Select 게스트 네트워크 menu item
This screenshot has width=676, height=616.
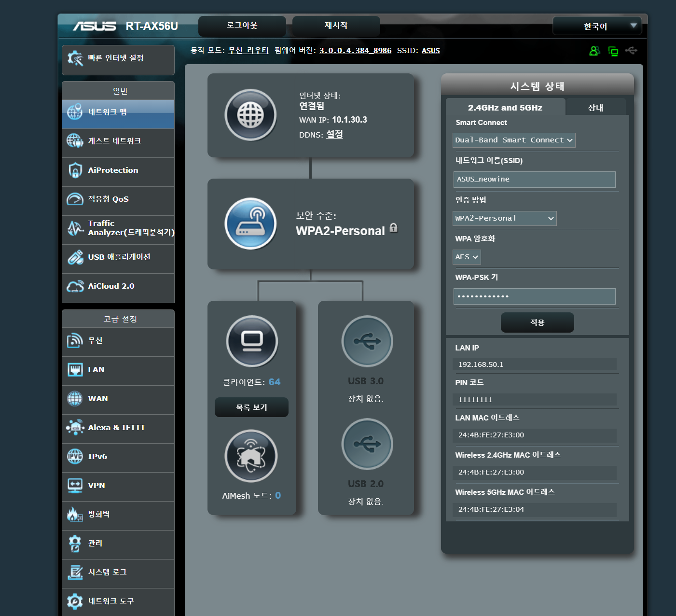point(118,143)
